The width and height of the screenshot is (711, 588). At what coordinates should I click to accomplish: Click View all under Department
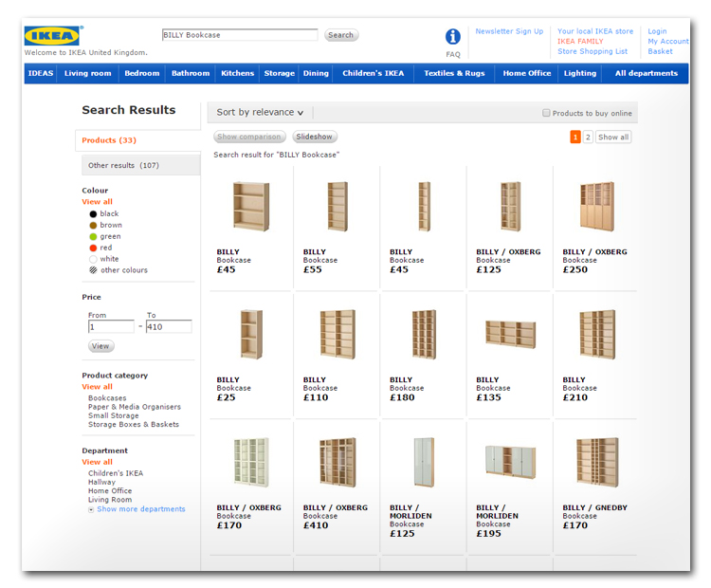coord(97,462)
